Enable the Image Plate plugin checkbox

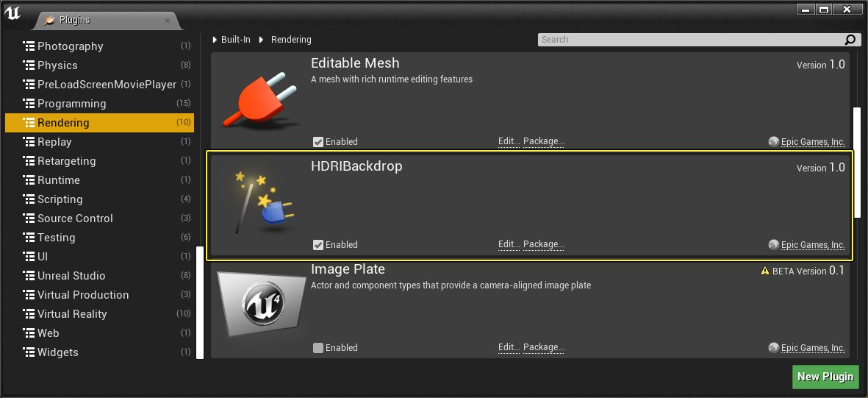click(x=318, y=348)
